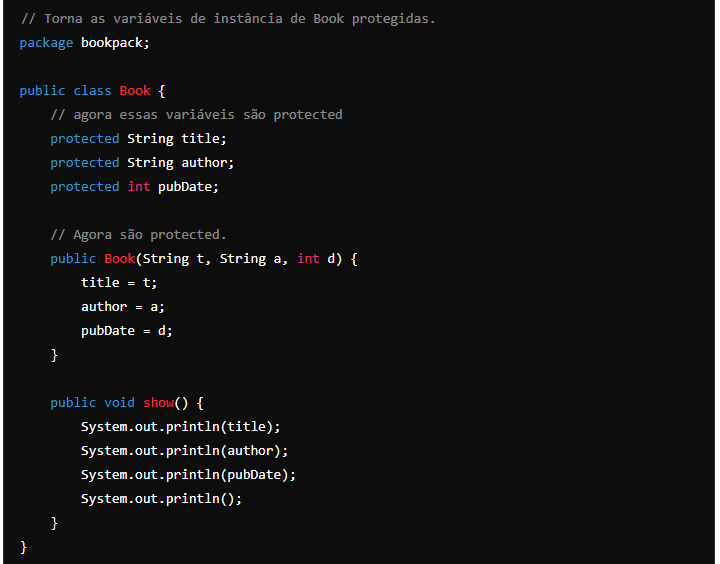720x564 pixels.
Task: Click the line "author = a;"
Action: pos(123,306)
